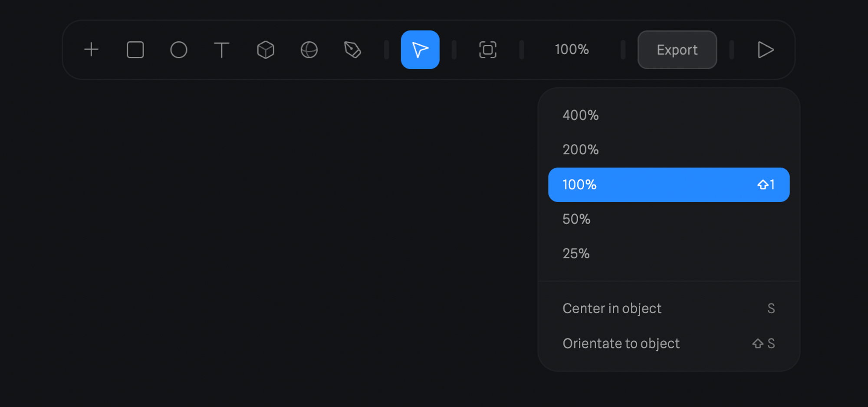Toggle the arrow Select tool
This screenshot has height=407, width=868.
pyautogui.click(x=420, y=50)
